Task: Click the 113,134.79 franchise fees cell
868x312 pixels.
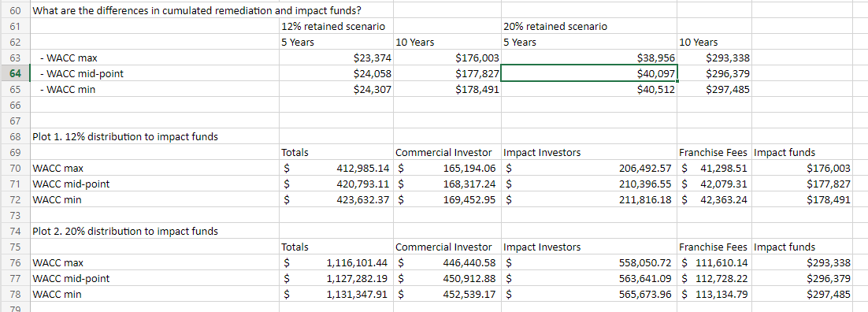Action: (714, 294)
